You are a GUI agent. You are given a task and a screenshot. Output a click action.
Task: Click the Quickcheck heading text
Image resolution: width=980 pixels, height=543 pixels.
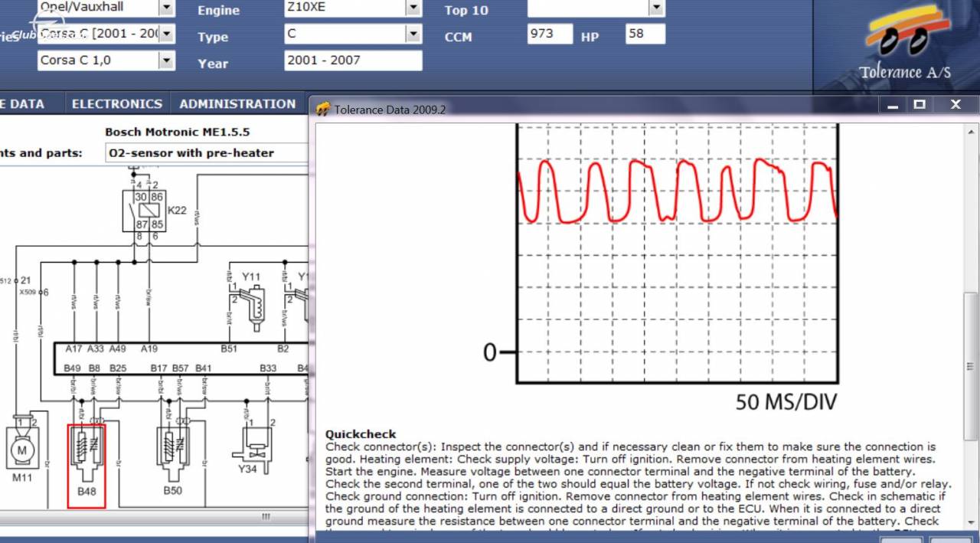point(361,434)
